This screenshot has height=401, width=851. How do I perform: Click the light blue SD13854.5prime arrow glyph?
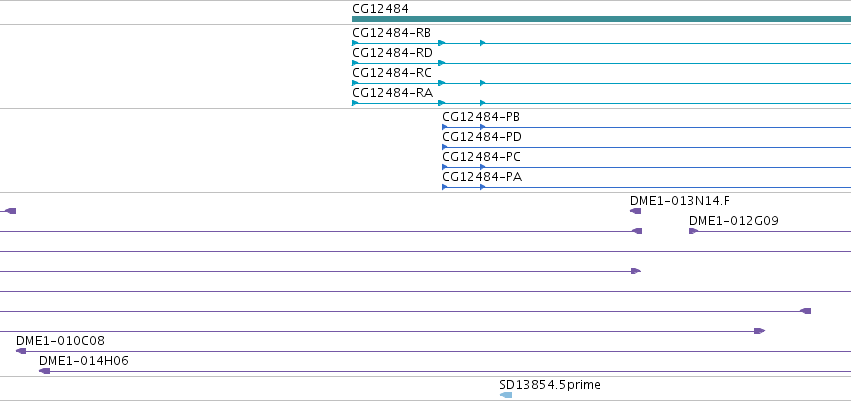[x=505, y=395]
